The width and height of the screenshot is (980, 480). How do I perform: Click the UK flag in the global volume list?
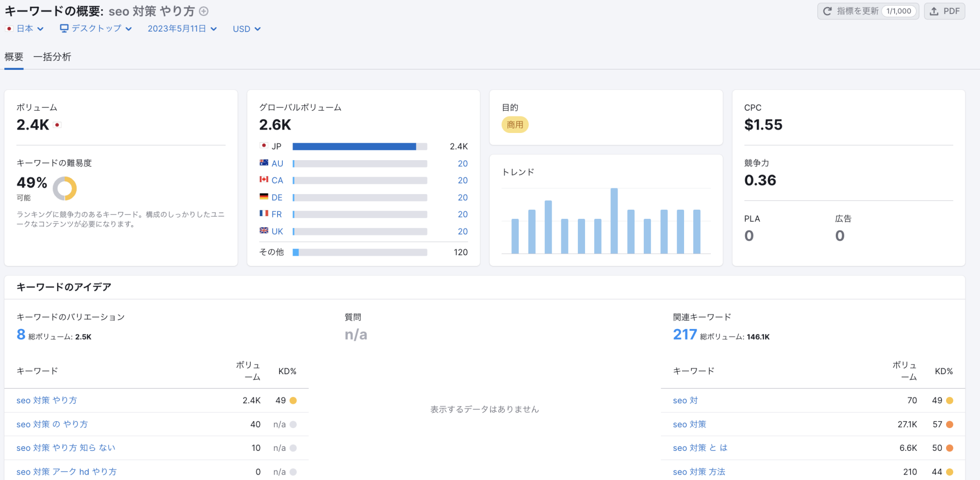coord(263,231)
